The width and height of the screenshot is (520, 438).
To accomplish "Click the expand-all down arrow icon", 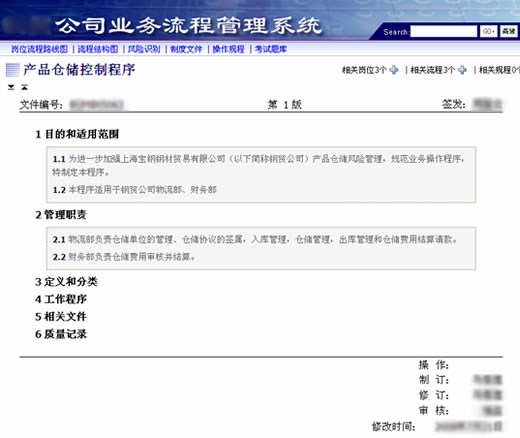I will (11, 87).
